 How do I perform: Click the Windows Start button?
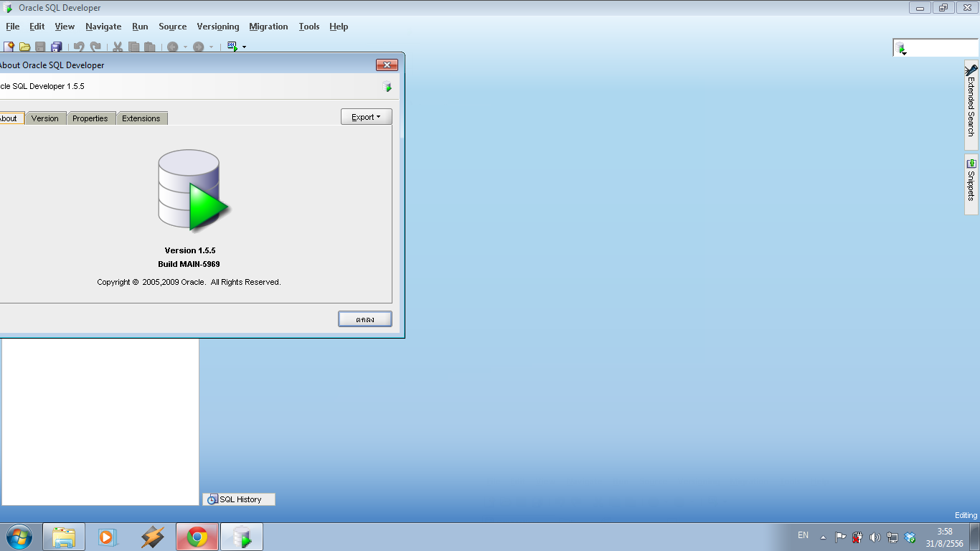(x=19, y=537)
